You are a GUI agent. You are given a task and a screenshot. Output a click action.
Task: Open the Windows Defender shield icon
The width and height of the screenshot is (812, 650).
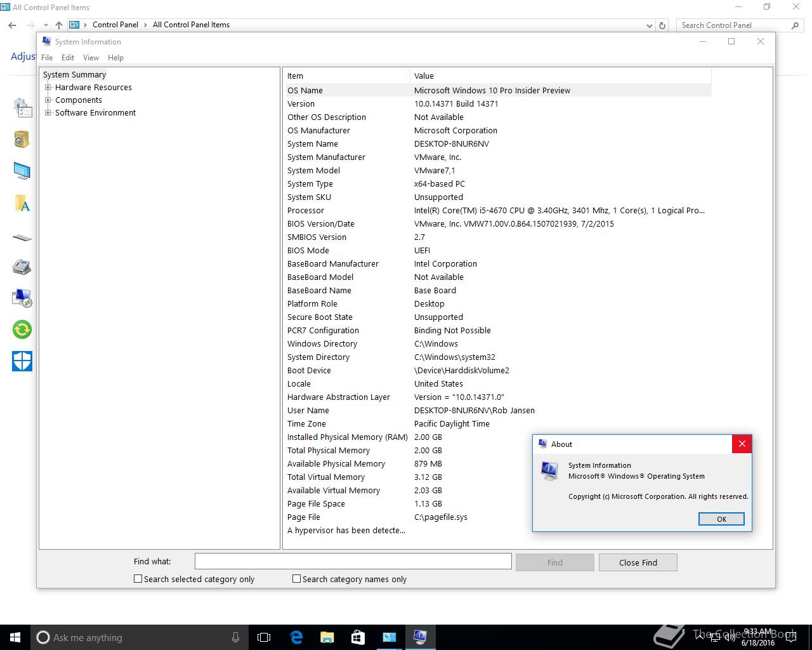[x=22, y=361]
